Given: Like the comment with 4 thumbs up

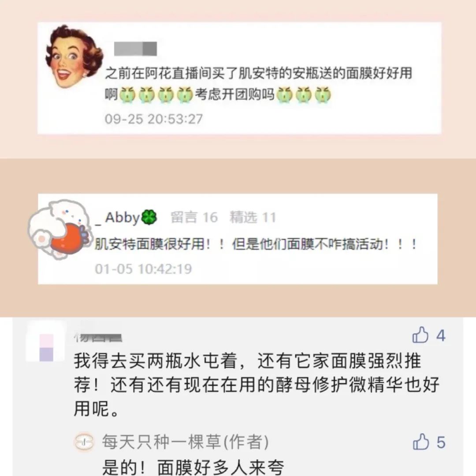Looking at the screenshot, I should pyautogui.click(x=420, y=335).
